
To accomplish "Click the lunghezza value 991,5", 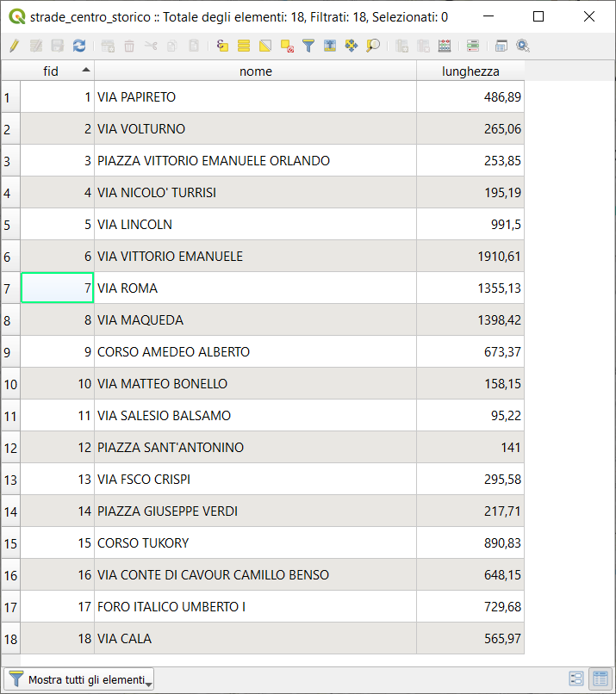I will click(x=470, y=225).
